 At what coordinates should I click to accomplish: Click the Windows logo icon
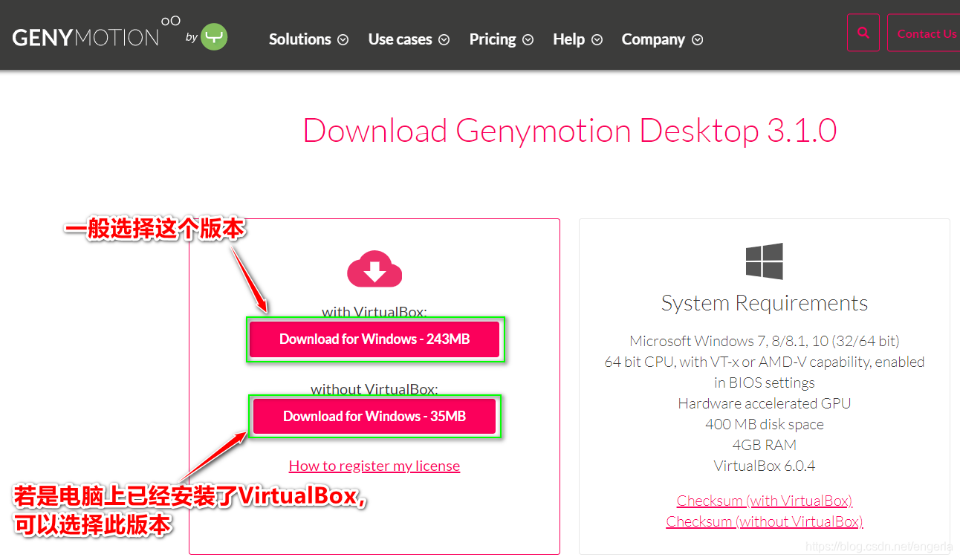pyautogui.click(x=765, y=261)
